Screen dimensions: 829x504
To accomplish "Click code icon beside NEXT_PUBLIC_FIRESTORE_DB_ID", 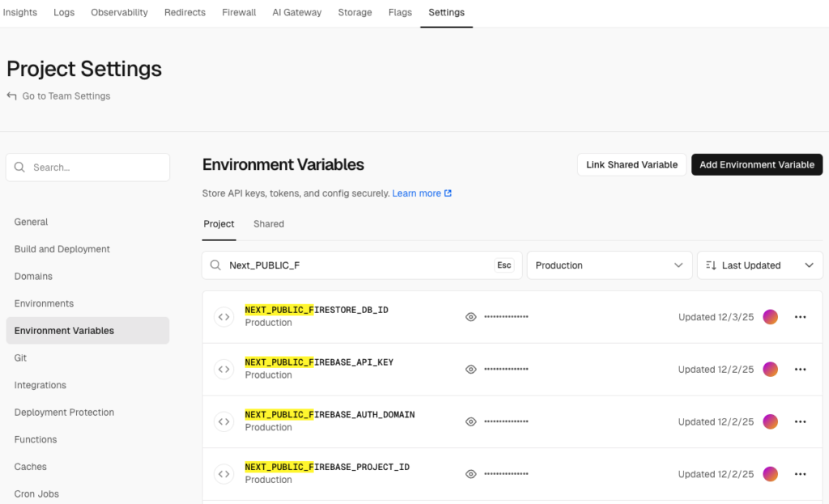I will tap(224, 317).
